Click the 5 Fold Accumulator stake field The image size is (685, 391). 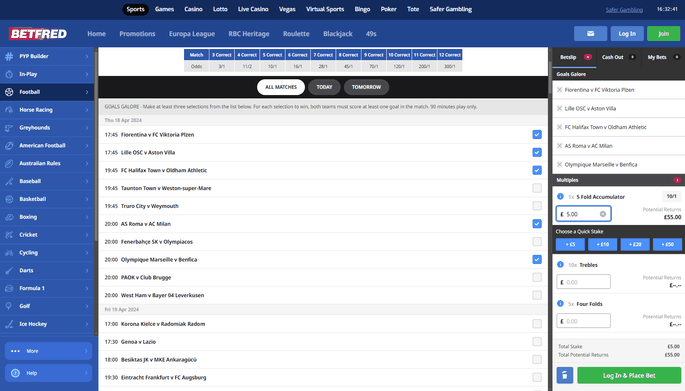pos(583,214)
